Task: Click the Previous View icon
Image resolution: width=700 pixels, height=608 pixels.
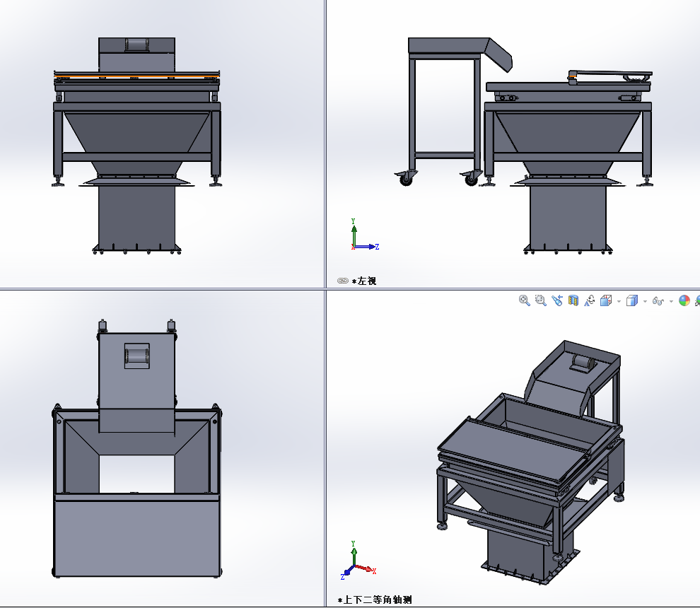Action: (x=557, y=300)
